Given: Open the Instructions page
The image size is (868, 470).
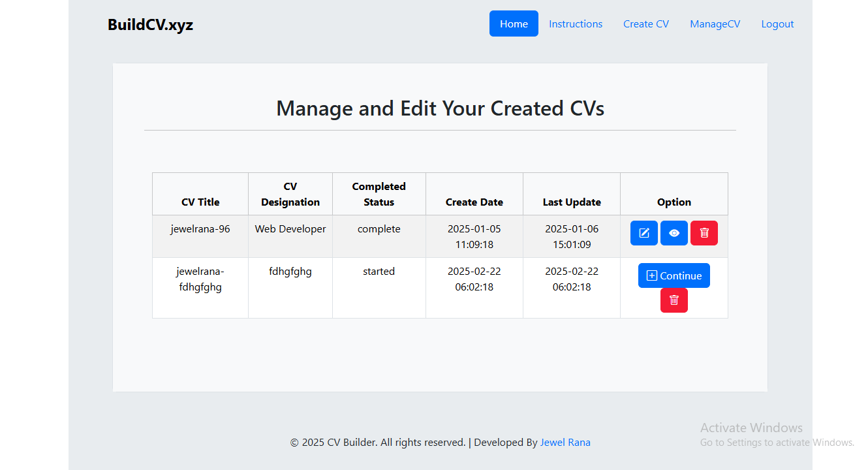Looking at the screenshot, I should 575,23.
